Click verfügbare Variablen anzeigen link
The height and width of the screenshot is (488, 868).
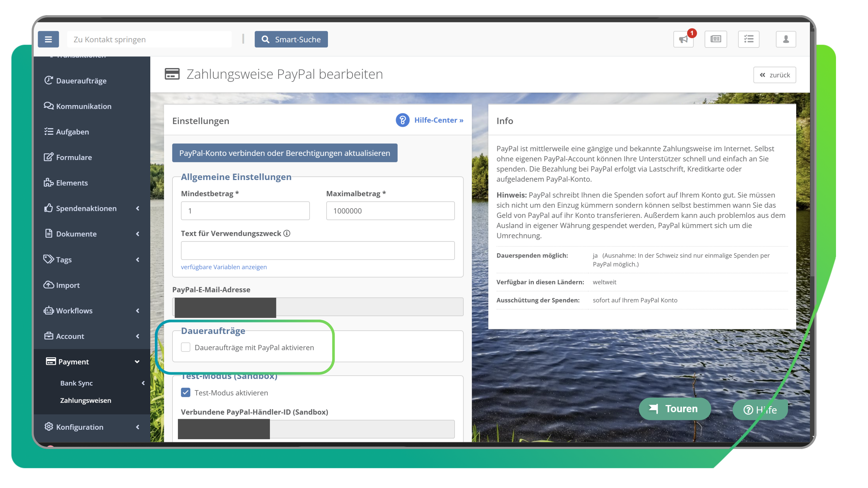point(224,267)
